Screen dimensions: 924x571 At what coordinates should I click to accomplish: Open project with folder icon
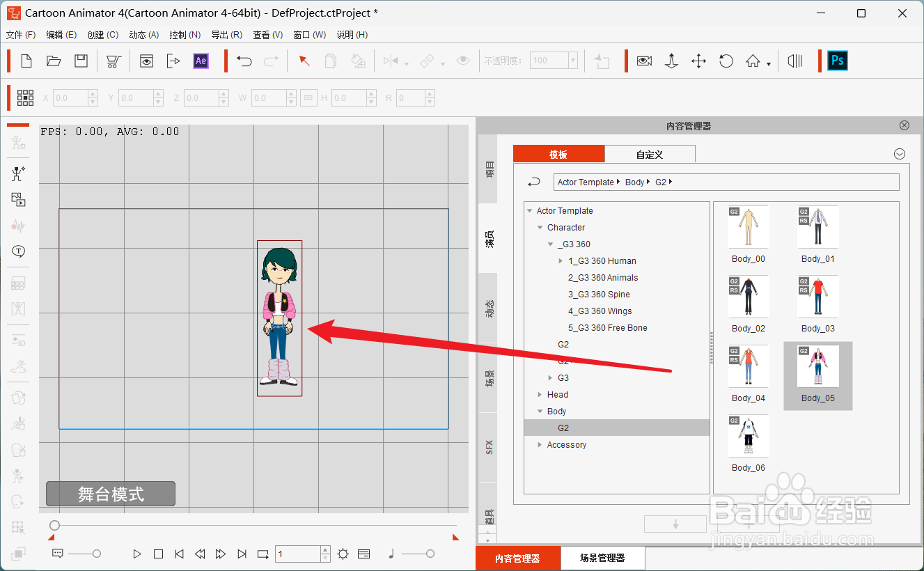pos(54,61)
